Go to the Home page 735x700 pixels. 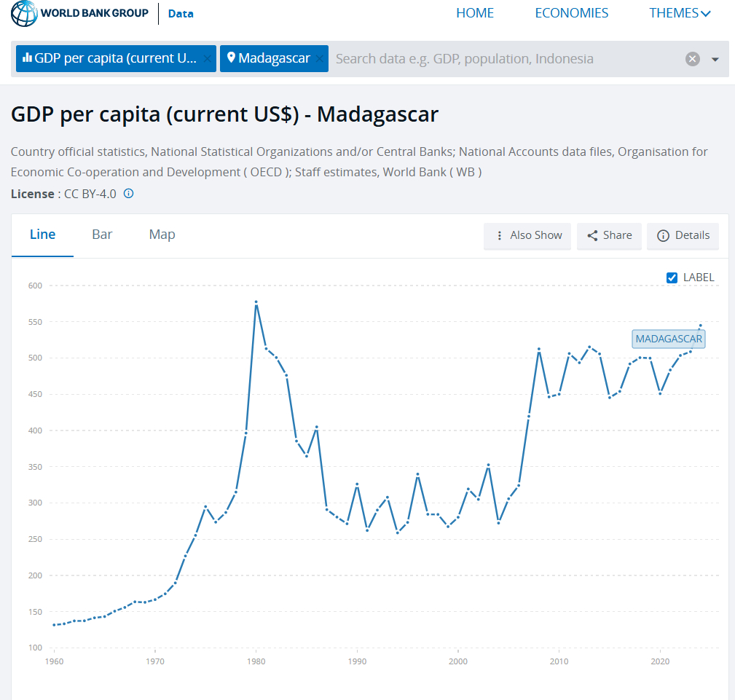(475, 13)
